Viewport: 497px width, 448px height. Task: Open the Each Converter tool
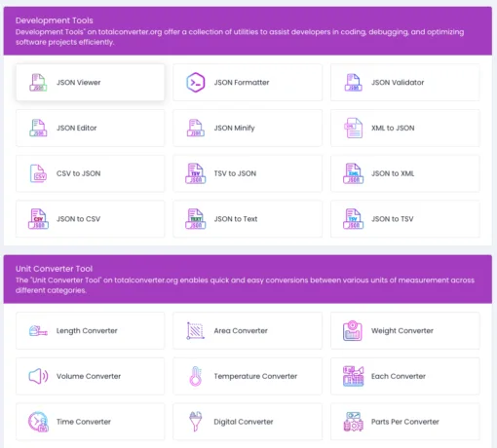click(x=404, y=376)
